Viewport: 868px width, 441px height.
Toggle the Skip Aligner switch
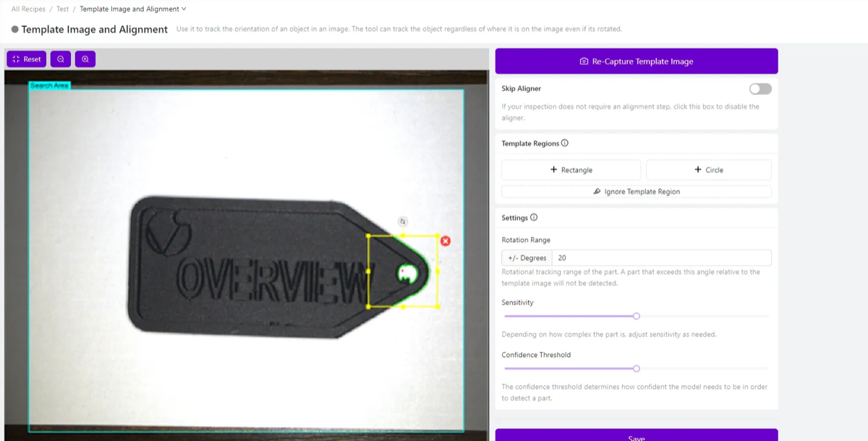[x=759, y=88]
